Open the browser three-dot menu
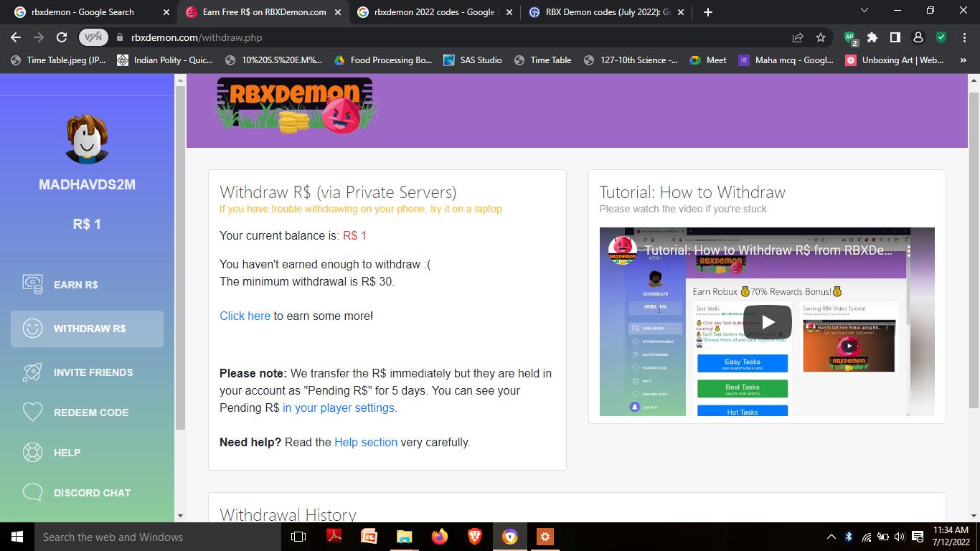 [x=963, y=37]
